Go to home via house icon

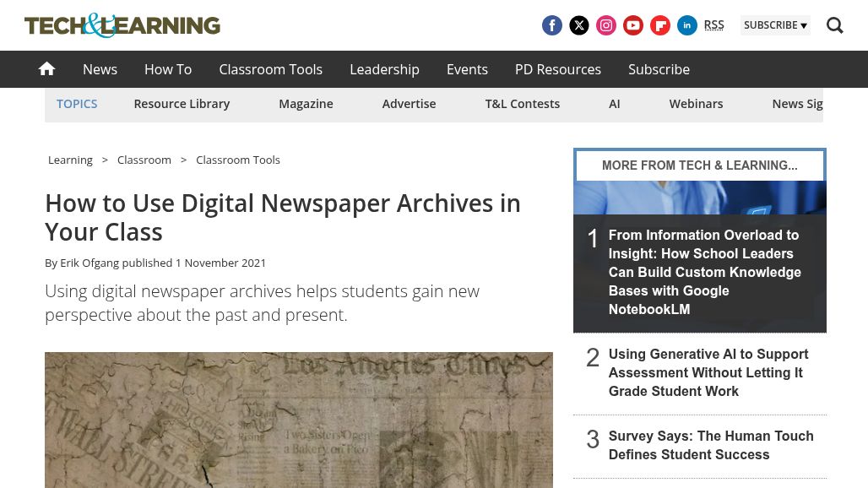click(x=47, y=69)
